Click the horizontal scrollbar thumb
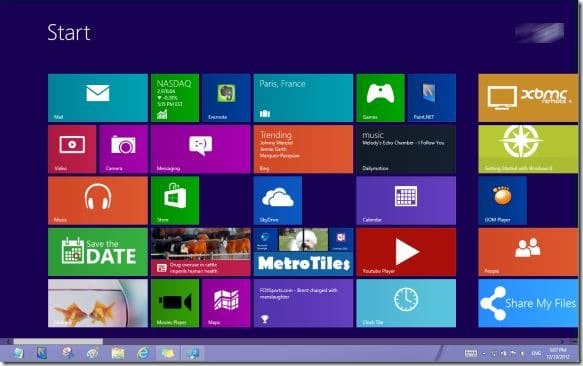 58,341
